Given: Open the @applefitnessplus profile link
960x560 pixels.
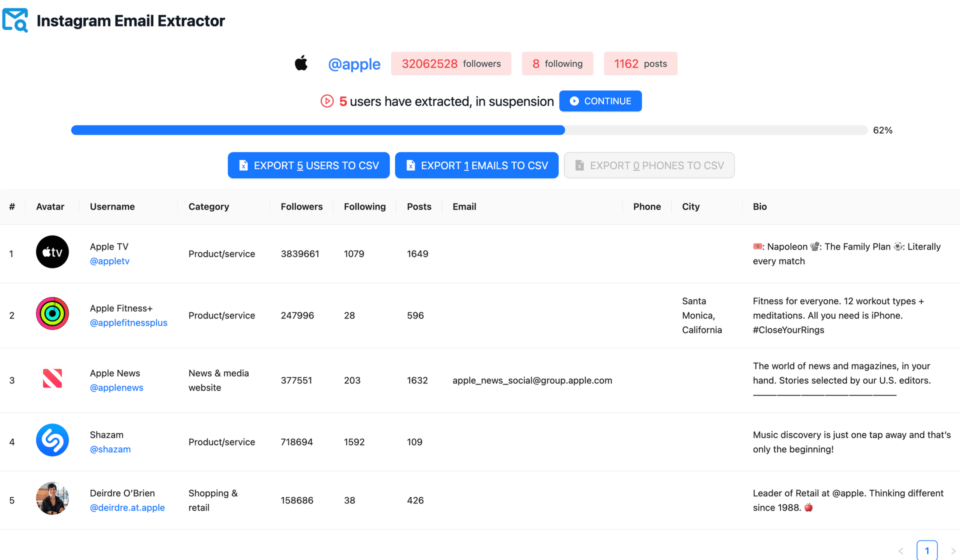Looking at the screenshot, I should [x=128, y=322].
